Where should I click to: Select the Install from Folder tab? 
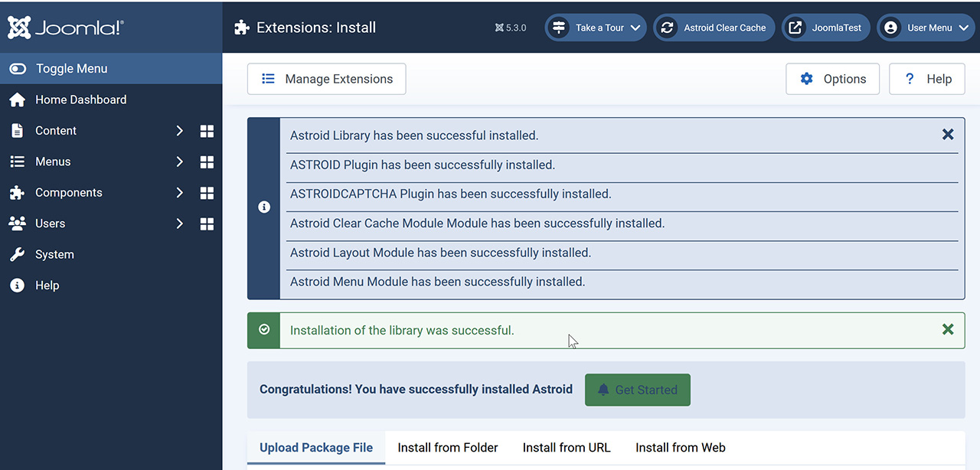coord(448,448)
